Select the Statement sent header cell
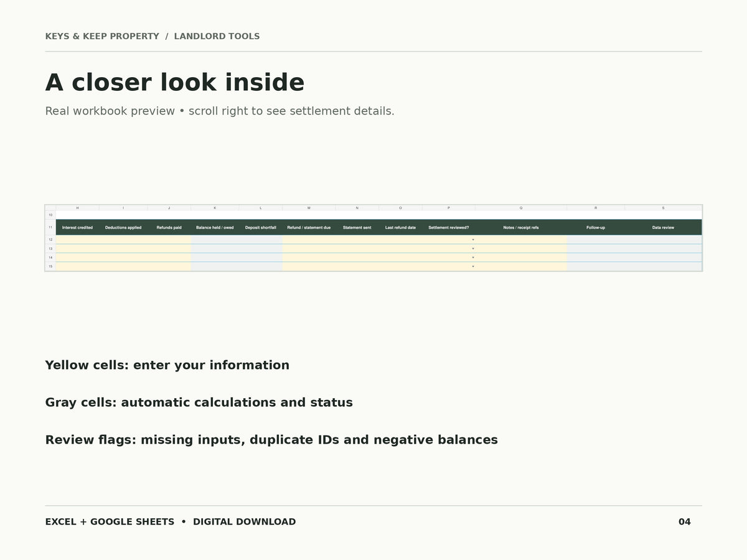The height and width of the screenshot is (560, 747). click(x=357, y=227)
